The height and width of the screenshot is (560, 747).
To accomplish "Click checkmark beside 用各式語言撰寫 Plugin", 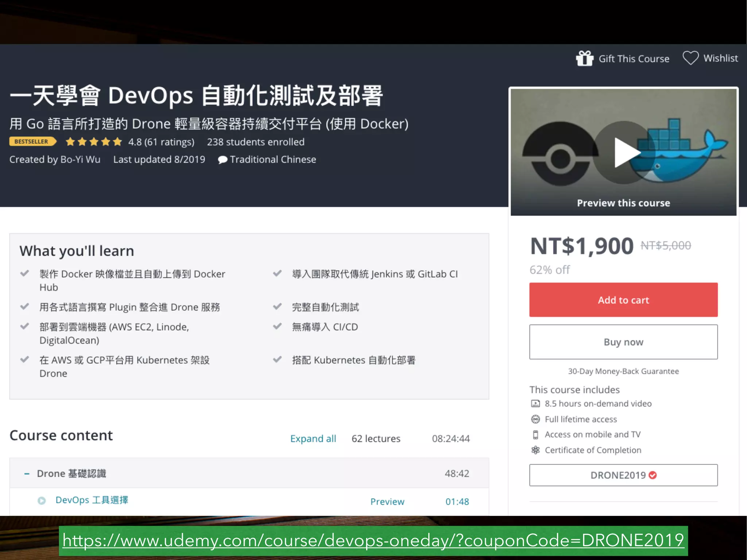I will (x=24, y=306).
